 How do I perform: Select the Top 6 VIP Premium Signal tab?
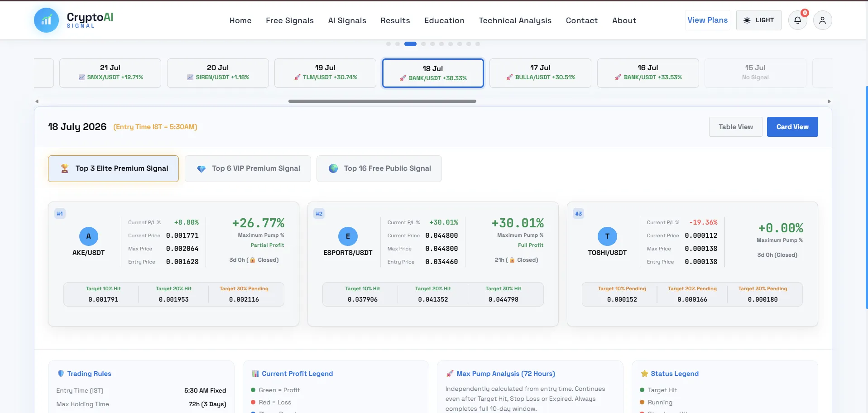(x=248, y=168)
